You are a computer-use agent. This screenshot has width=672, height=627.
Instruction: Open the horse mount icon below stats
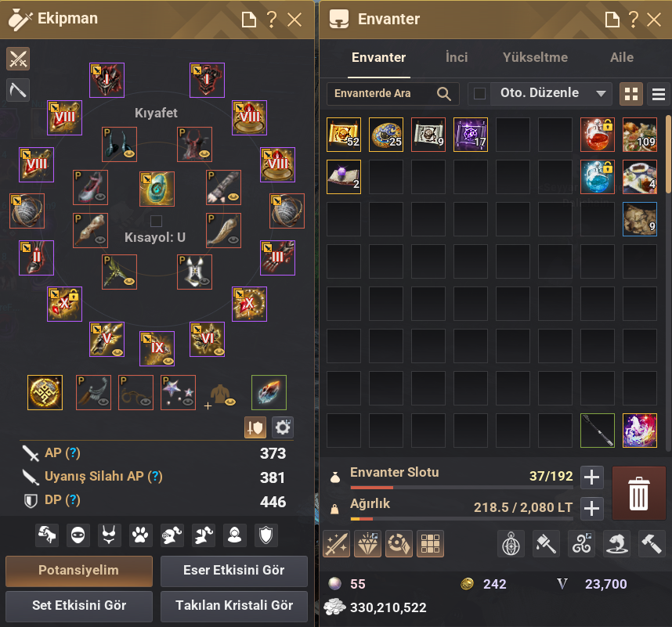[x=47, y=535]
